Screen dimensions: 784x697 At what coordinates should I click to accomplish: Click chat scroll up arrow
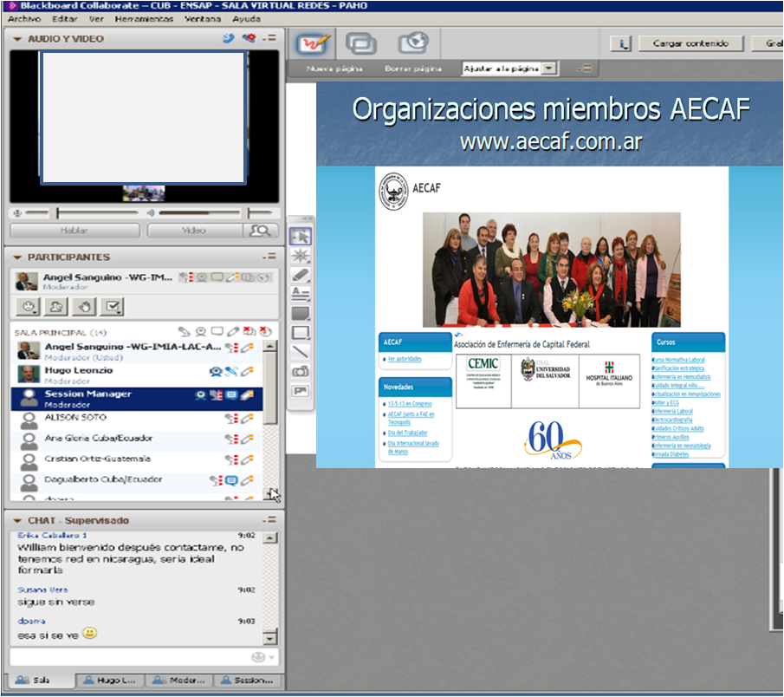click(270, 537)
